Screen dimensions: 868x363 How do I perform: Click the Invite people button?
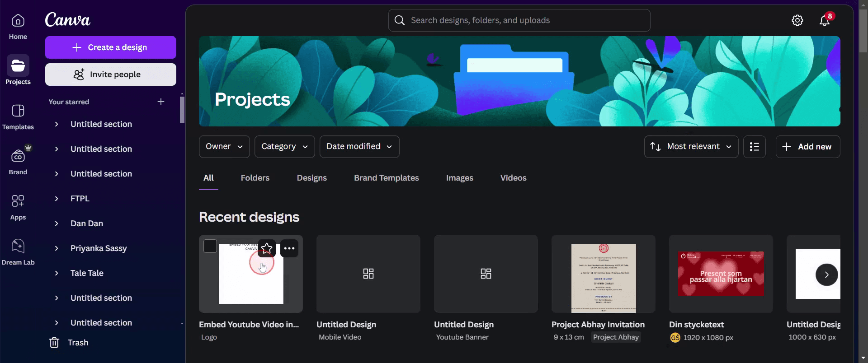[x=111, y=74]
